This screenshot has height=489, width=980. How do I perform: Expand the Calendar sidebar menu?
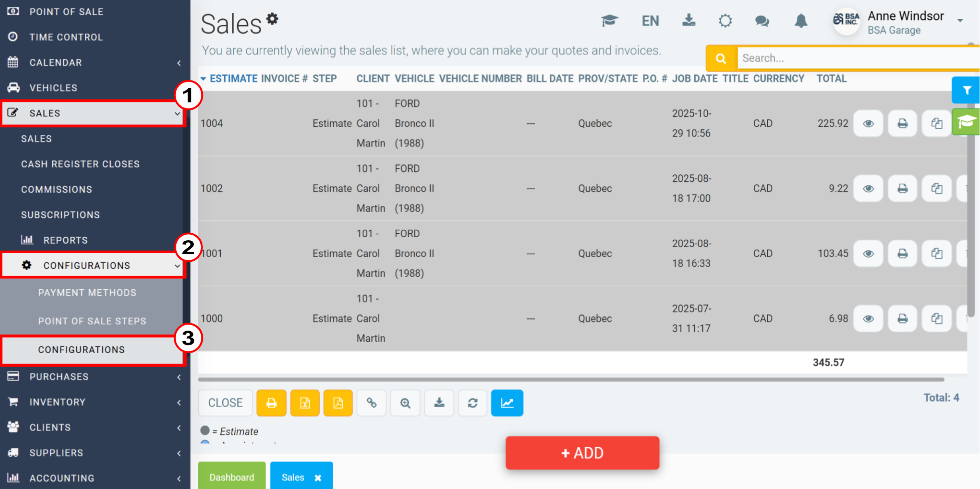pyautogui.click(x=95, y=62)
